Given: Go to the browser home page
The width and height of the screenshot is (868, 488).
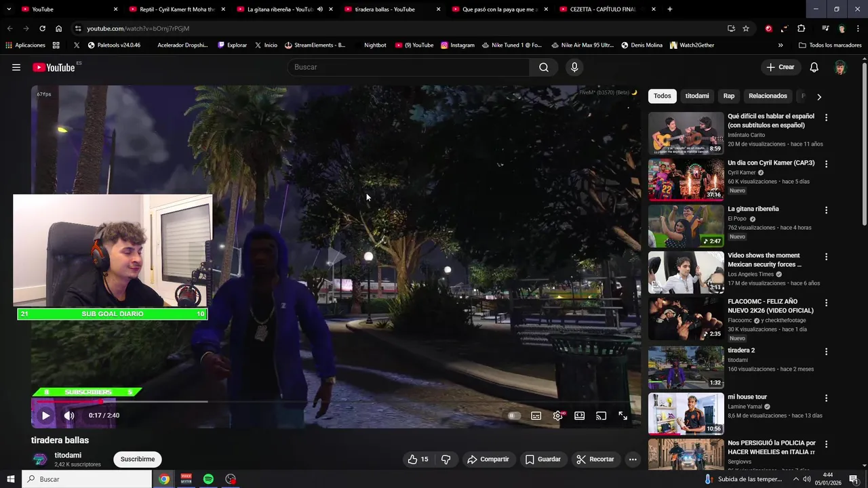Looking at the screenshot, I should [x=59, y=28].
